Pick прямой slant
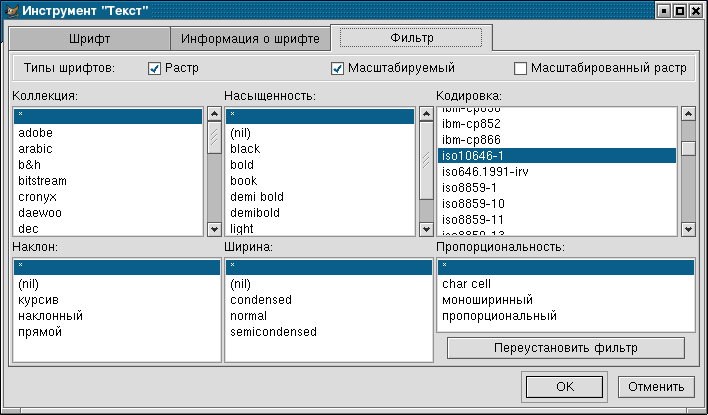The height and width of the screenshot is (415, 708). [x=117, y=332]
